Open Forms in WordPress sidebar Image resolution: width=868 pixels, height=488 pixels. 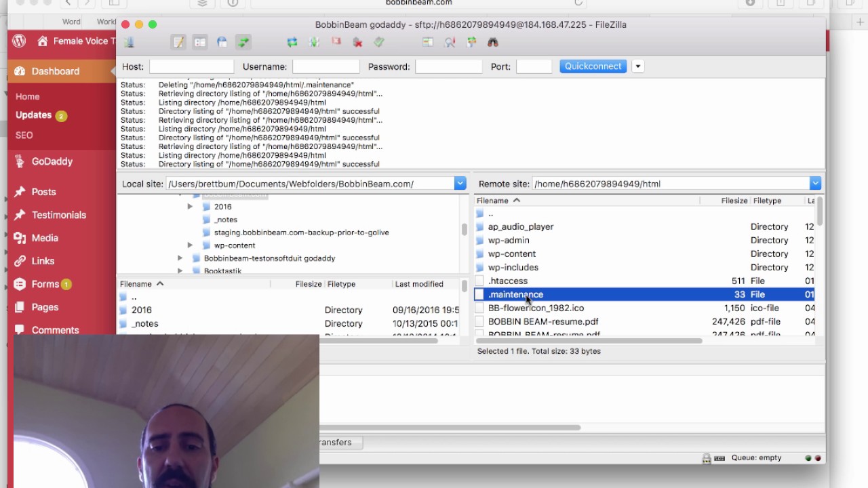[45, 284]
